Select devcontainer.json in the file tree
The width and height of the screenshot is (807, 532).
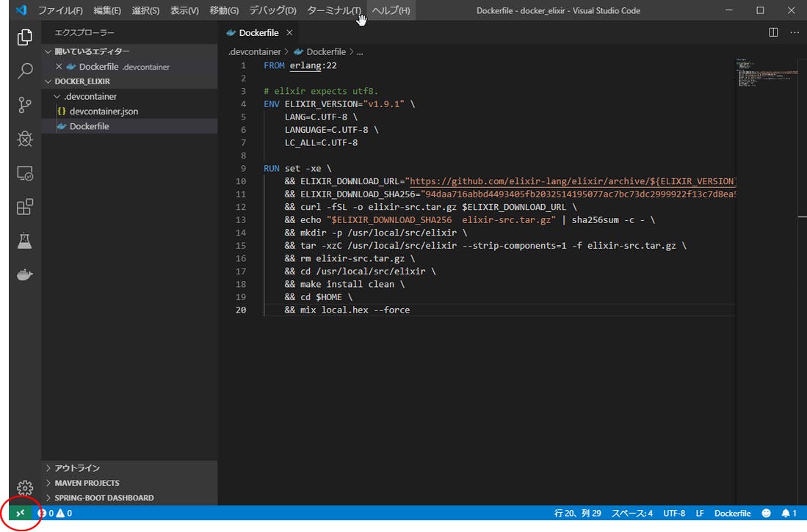(104, 112)
